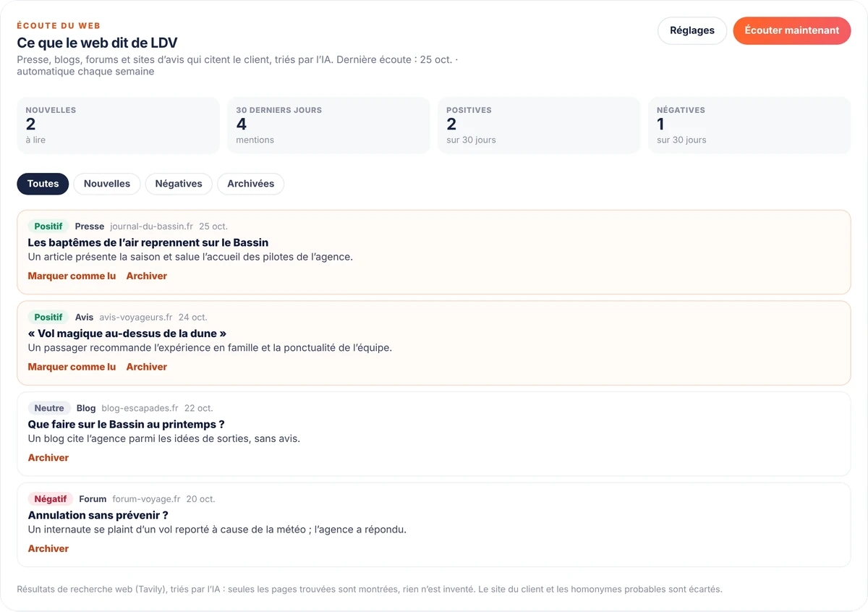This screenshot has width=868, height=612.
Task: Mark the journal-du-bassin.fr article as read
Action: pos(72,276)
